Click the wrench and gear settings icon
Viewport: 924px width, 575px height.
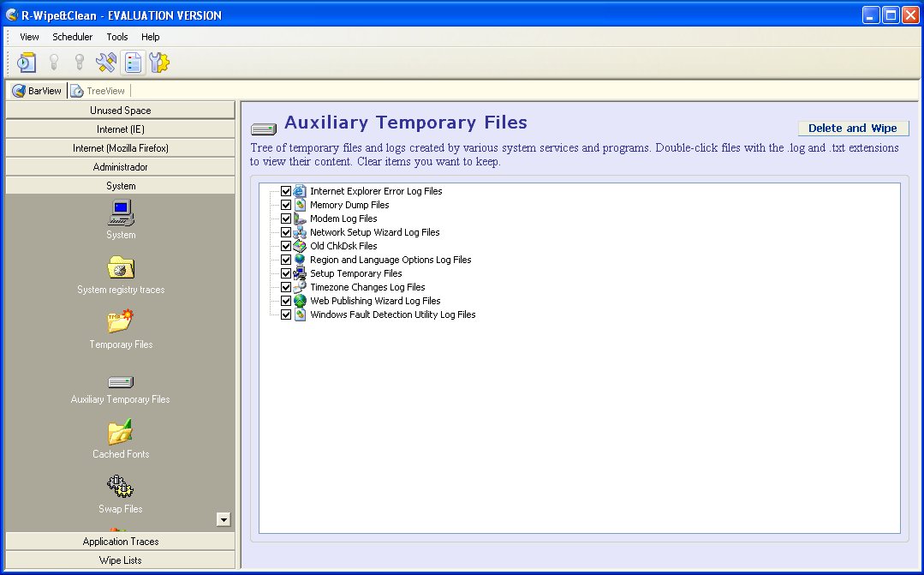pos(159,63)
